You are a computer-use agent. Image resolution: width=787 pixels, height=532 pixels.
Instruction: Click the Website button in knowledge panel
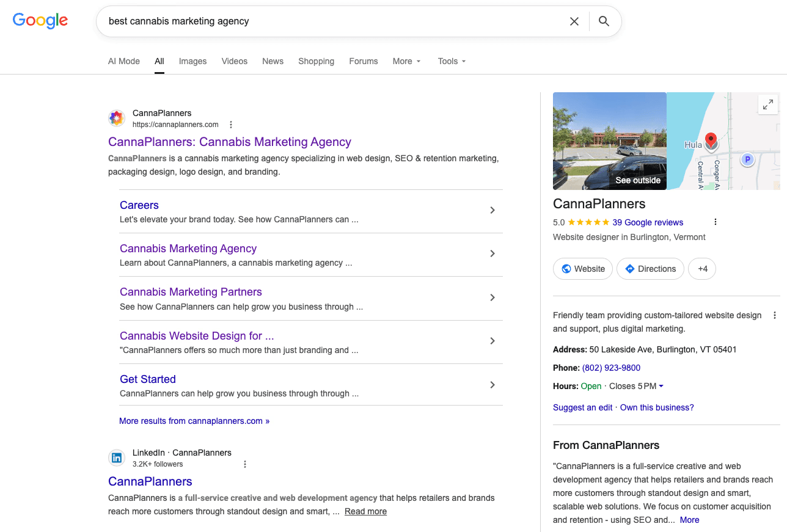click(x=583, y=269)
